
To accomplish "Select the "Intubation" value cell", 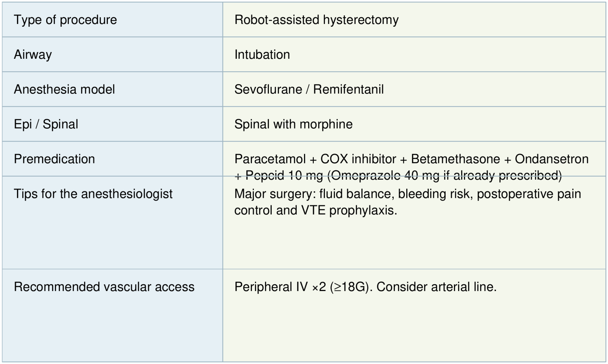I will 262,55.
